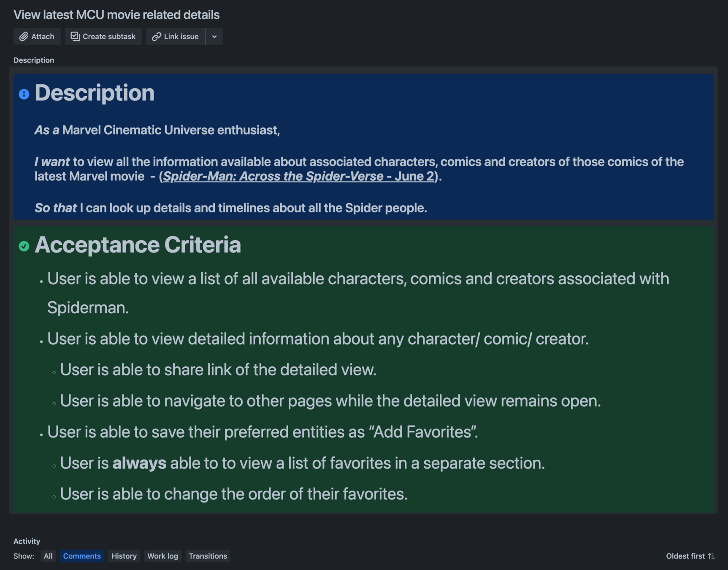Click bullet about saving entities as "Add Favorites"

(x=263, y=432)
